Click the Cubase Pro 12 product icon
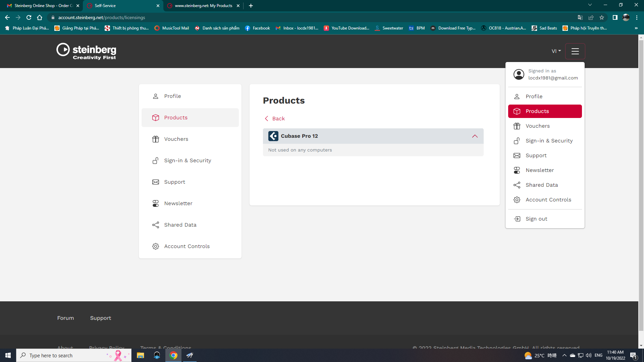The image size is (644, 362). click(x=273, y=136)
